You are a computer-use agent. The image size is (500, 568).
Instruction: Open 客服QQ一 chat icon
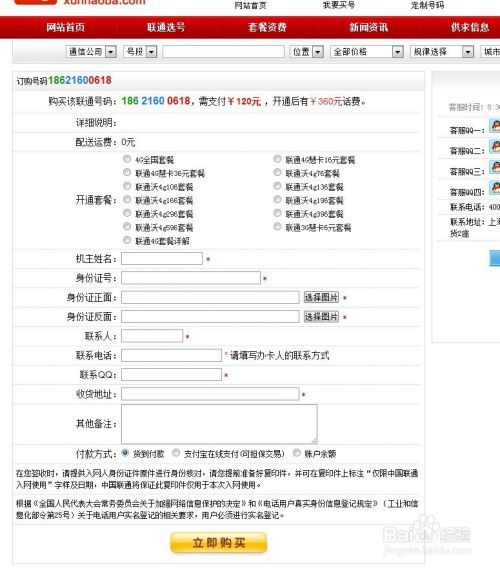495,125
